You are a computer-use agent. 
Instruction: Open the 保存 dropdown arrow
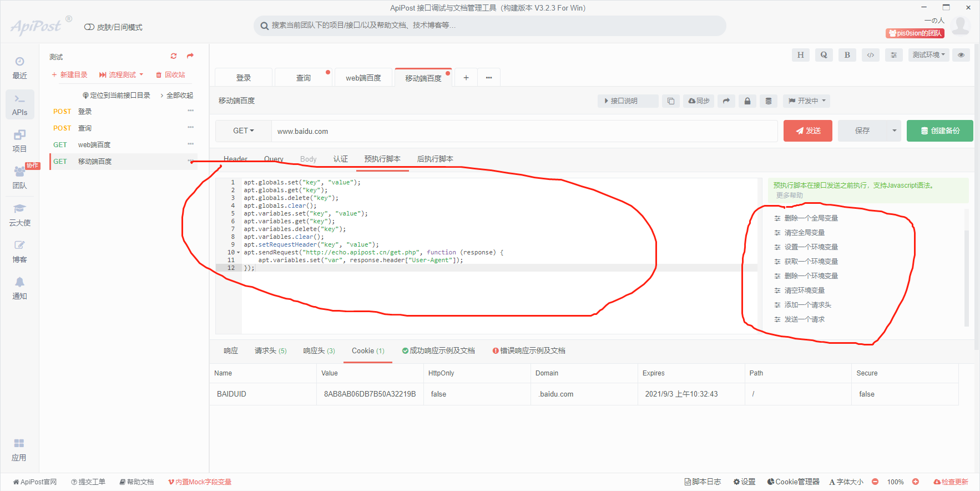(894, 131)
